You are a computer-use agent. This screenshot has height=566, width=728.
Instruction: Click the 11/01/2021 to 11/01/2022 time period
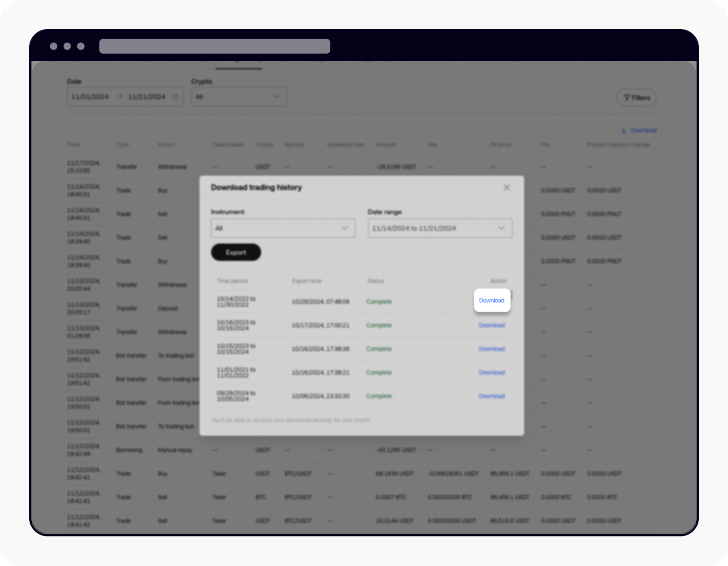pyautogui.click(x=236, y=373)
